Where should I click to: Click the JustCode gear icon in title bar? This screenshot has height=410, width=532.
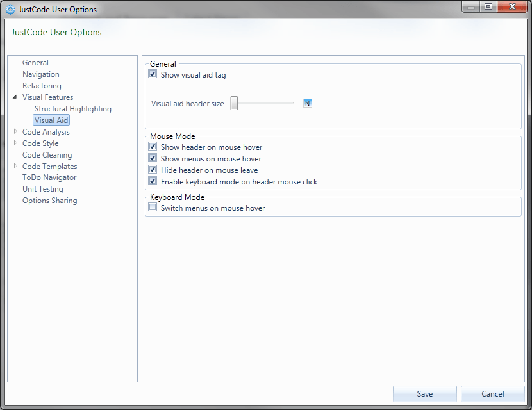pyautogui.click(x=10, y=10)
